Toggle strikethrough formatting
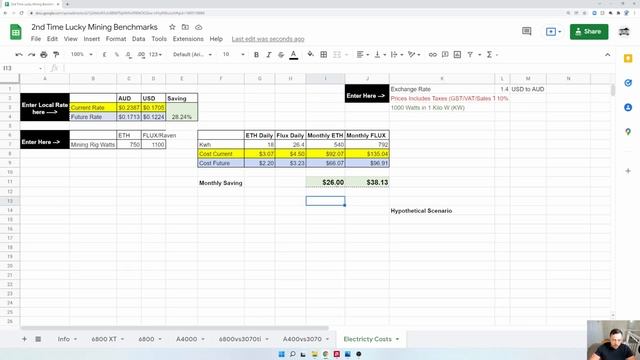 (281, 55)
